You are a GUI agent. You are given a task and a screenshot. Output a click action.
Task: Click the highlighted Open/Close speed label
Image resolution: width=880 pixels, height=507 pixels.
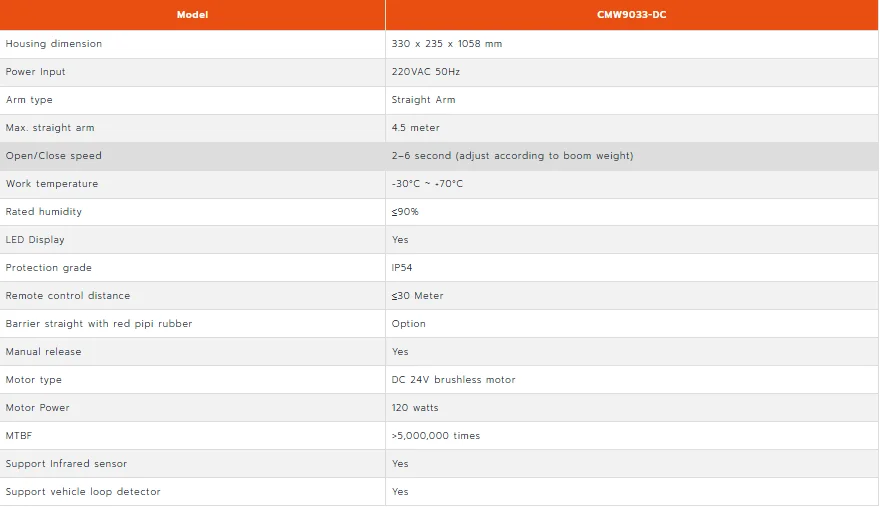click(54, 156)
